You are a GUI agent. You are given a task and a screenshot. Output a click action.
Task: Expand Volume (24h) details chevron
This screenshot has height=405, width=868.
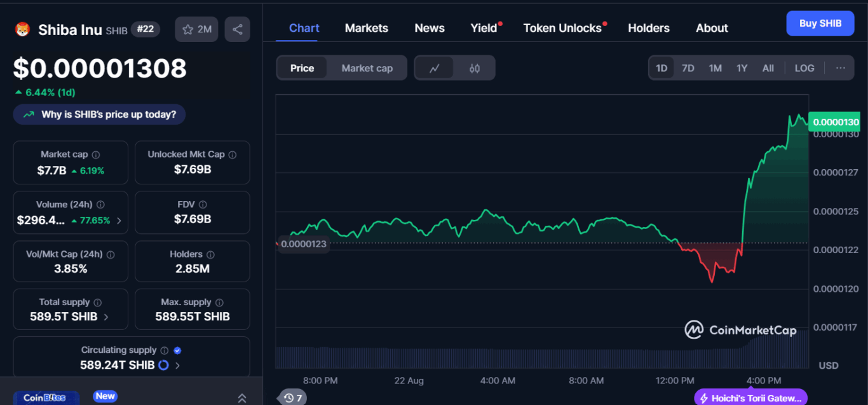tap(119, 221)
